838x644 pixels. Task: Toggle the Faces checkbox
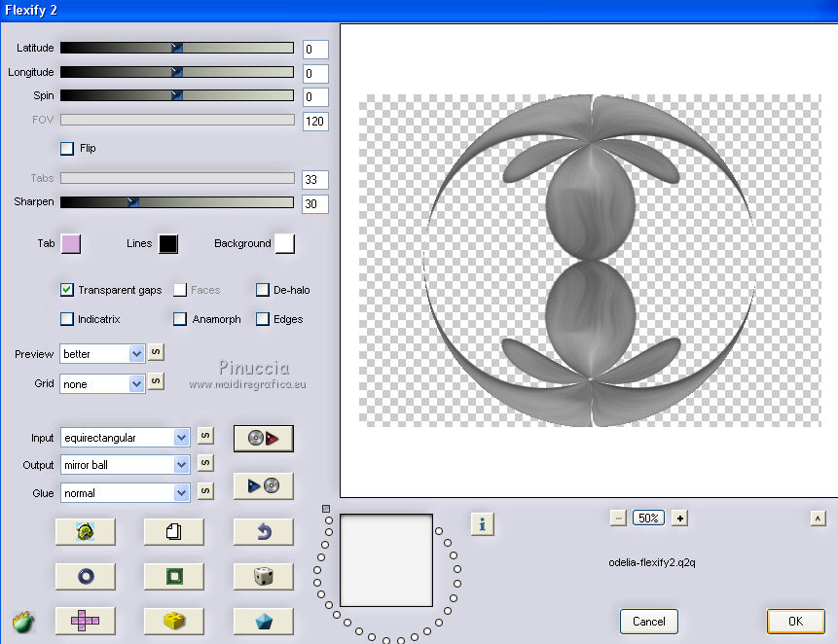[x=180, y=290]
